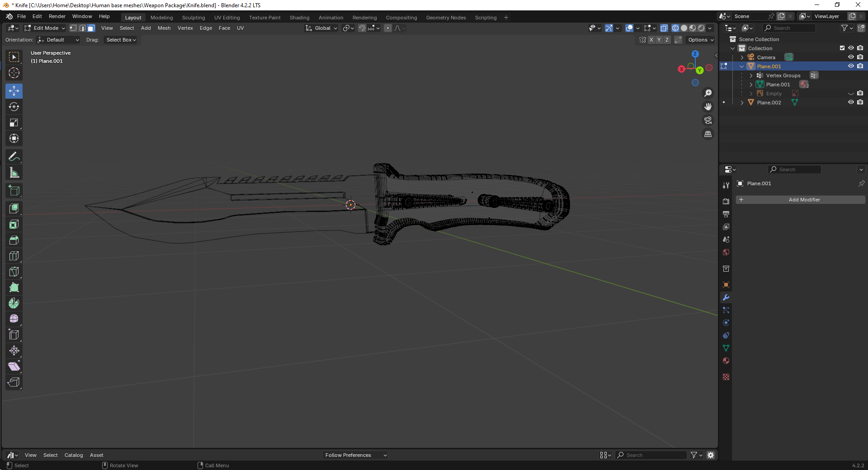This screenshot has height=470, width=868.
Task: Select the Rotate tool in toolbar
Action: [x=14, y=107]
